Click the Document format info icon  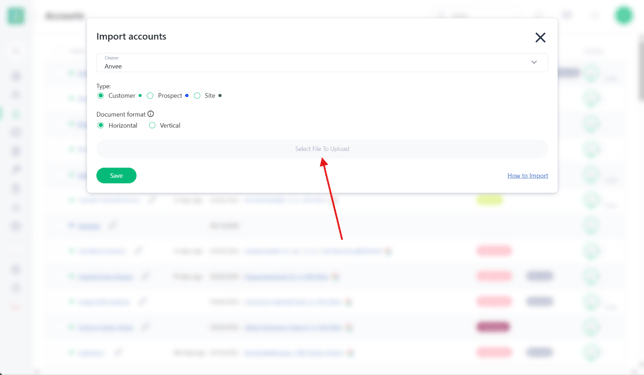pyautogui.click(x=151, y=114)
